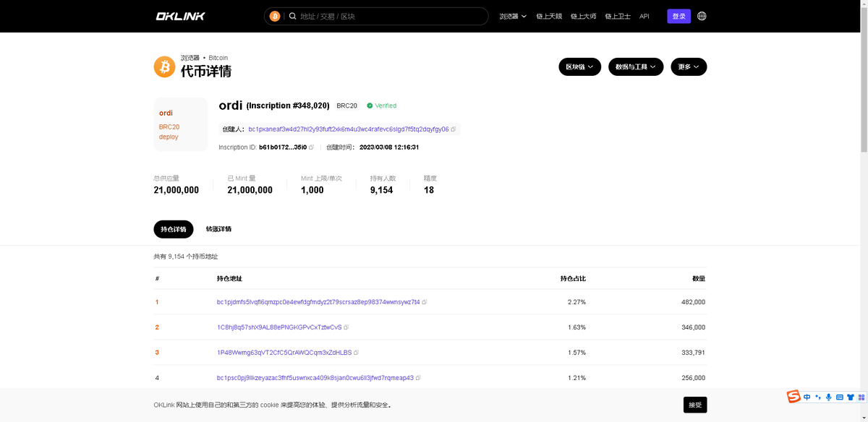Open rank 3 address 1P48Wwmg63qVT2CfC5…

click(284, 353)
